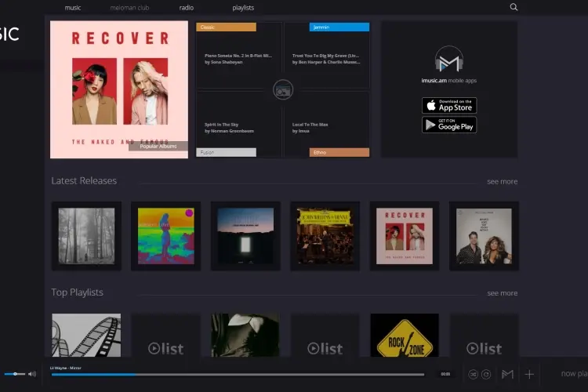Select the Classic radio genre tag
The height and width of the screenshot is (392, 588).
226,27
